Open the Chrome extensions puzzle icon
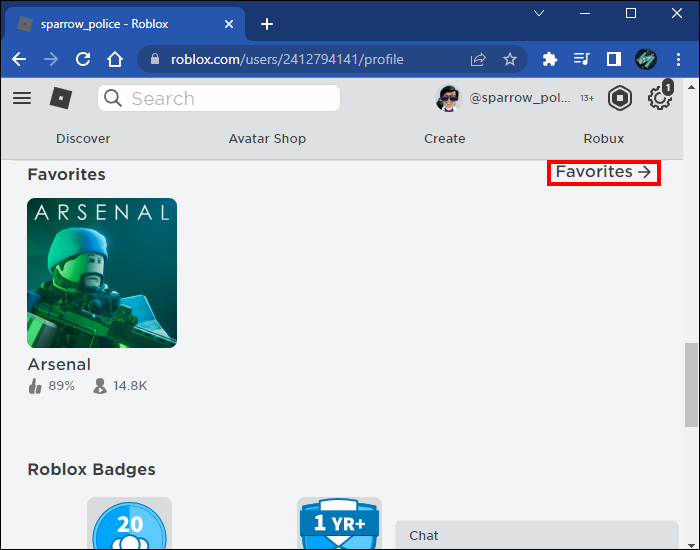The width and height of the screenshot is (700, 550). pos(550,59)
